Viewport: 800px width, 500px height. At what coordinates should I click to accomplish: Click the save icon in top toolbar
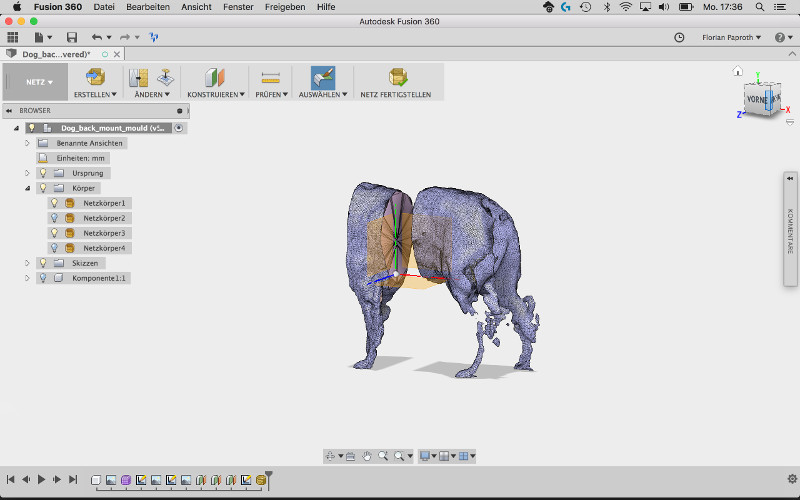(x=72, y=37)
